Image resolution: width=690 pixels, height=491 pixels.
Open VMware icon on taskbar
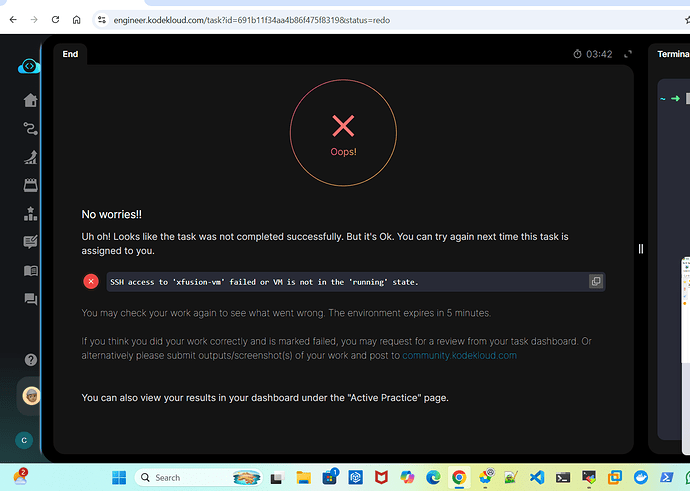615,477
